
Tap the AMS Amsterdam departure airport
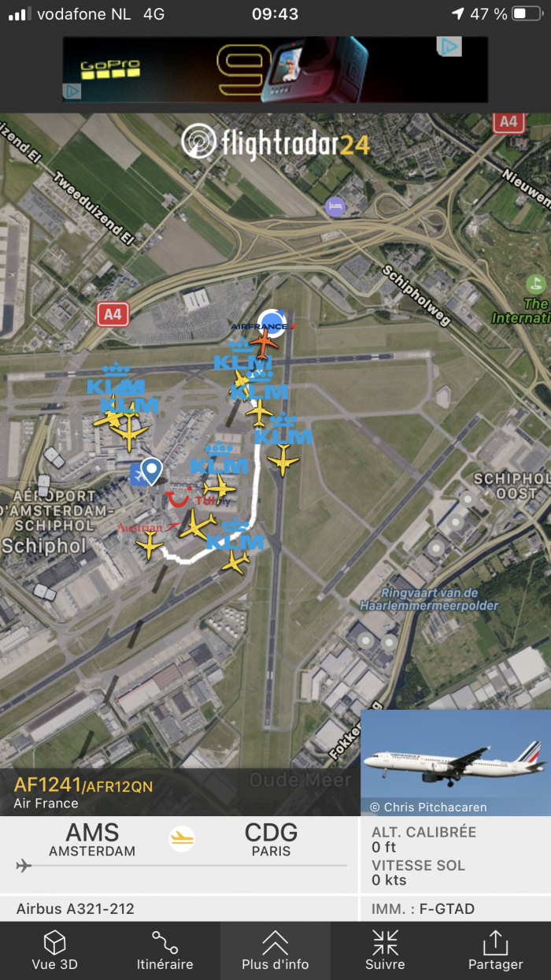[x=92, y=839]
